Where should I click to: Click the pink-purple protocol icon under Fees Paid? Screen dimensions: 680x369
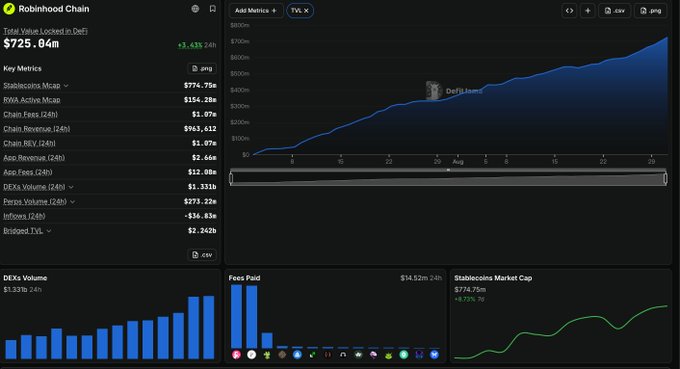373,355
